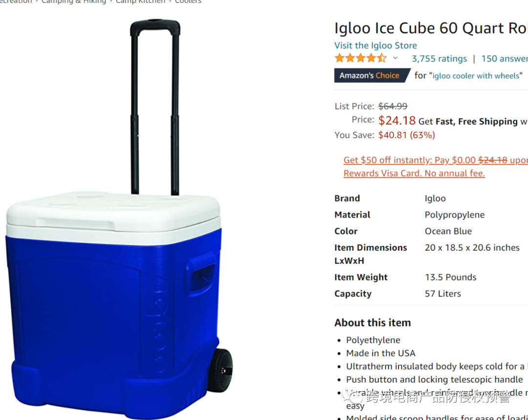Click the star rating icons
This screenshot has height=420, width=528.
[x=360, y=58]
